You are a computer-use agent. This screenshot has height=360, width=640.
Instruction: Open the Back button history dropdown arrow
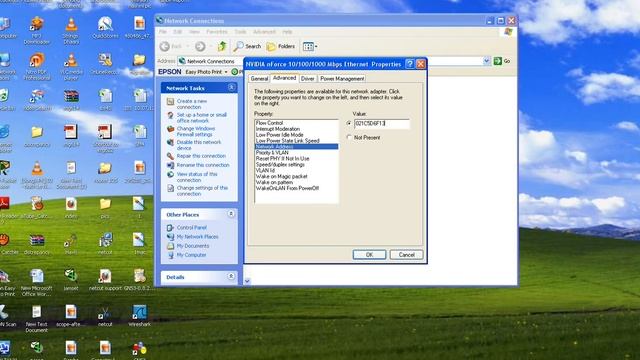pos(188,46)
